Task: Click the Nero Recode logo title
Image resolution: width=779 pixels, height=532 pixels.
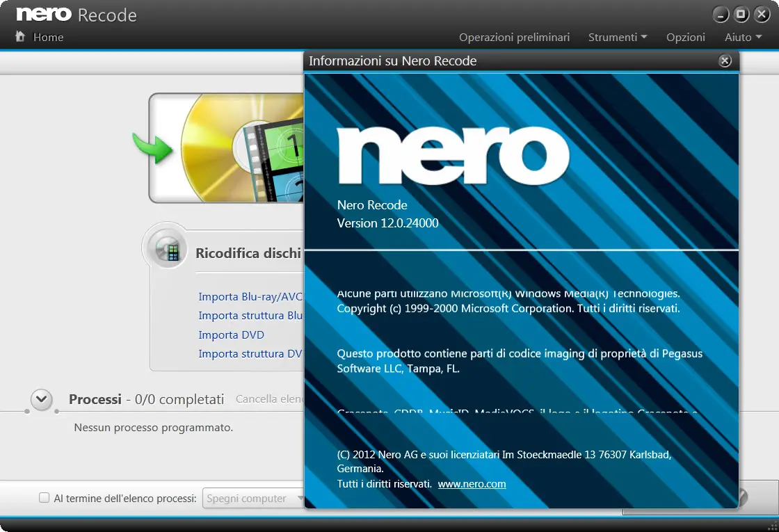Action: click(77, 15)
